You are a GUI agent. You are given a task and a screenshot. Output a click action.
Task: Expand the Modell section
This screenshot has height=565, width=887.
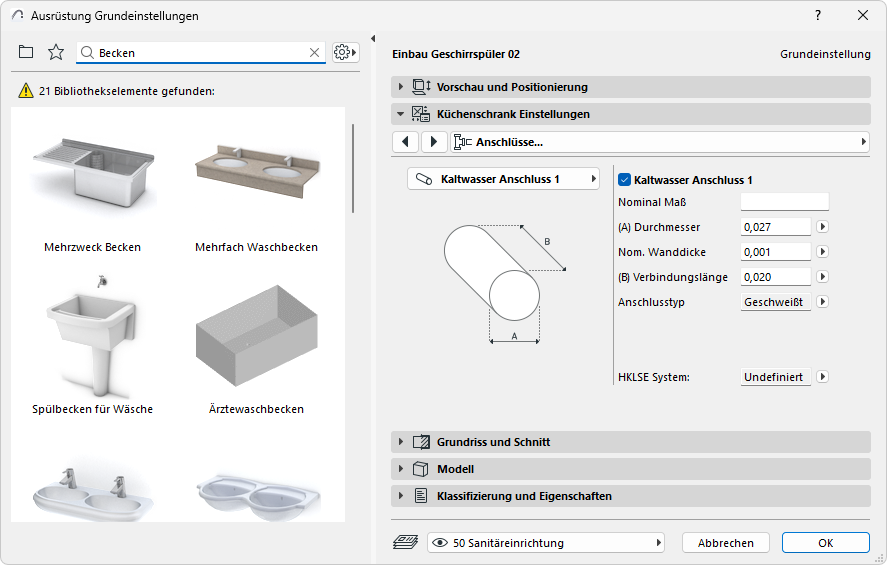tap(401, 469)
